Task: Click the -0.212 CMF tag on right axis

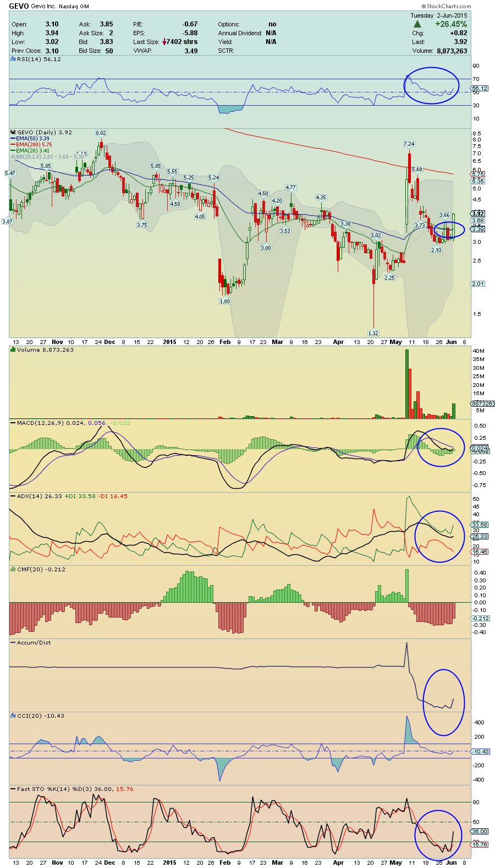Action: pyautogui.click(x=480, y=618)
